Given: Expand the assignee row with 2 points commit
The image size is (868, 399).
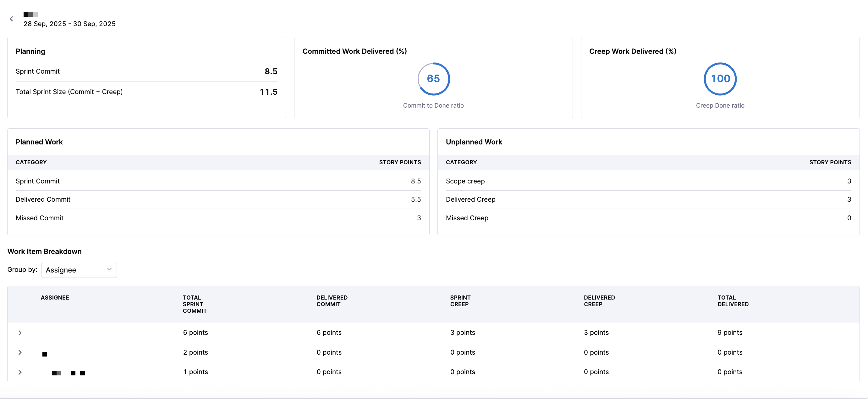Looking at the screenshot, I should coord(20,352).
